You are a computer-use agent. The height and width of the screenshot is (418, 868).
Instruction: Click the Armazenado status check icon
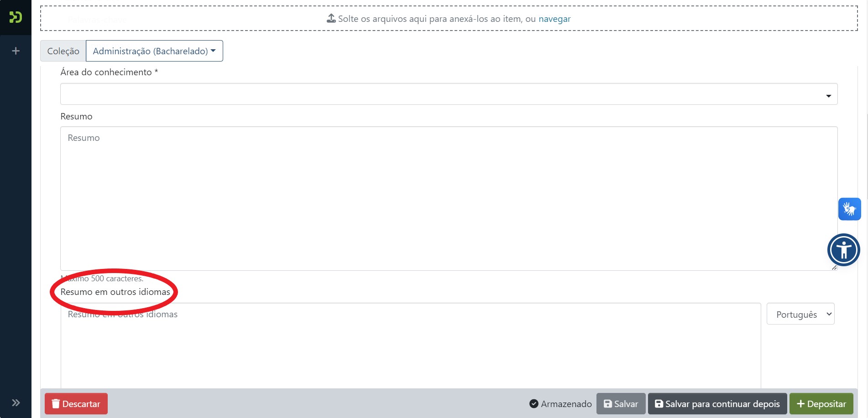point(533,404)
